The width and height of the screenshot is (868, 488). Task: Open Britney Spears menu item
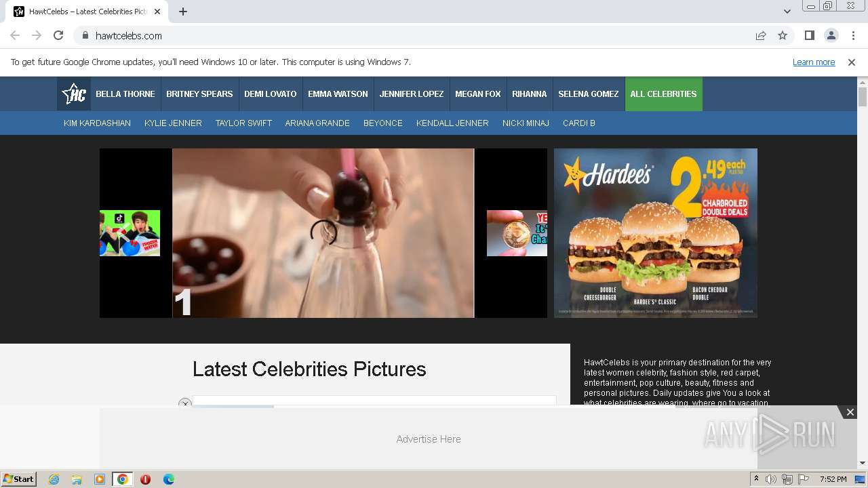pos(199,94)
